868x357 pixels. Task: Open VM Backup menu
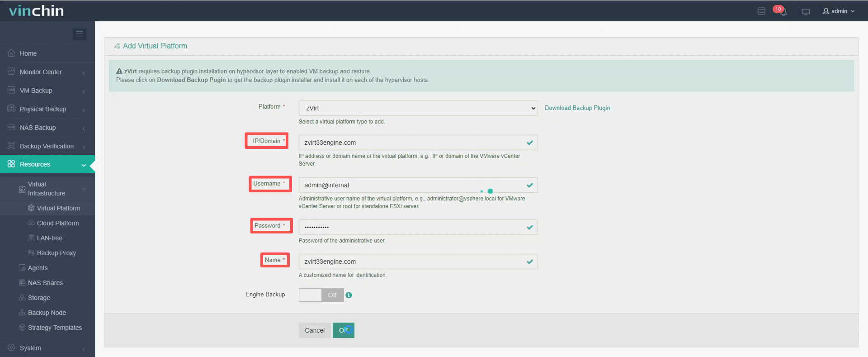point(47,90)
